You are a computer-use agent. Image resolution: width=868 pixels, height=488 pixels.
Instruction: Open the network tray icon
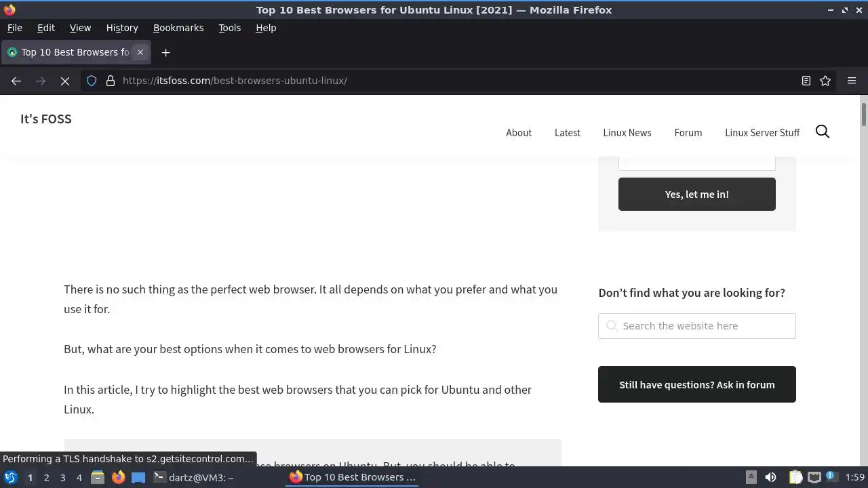(814, 478)
